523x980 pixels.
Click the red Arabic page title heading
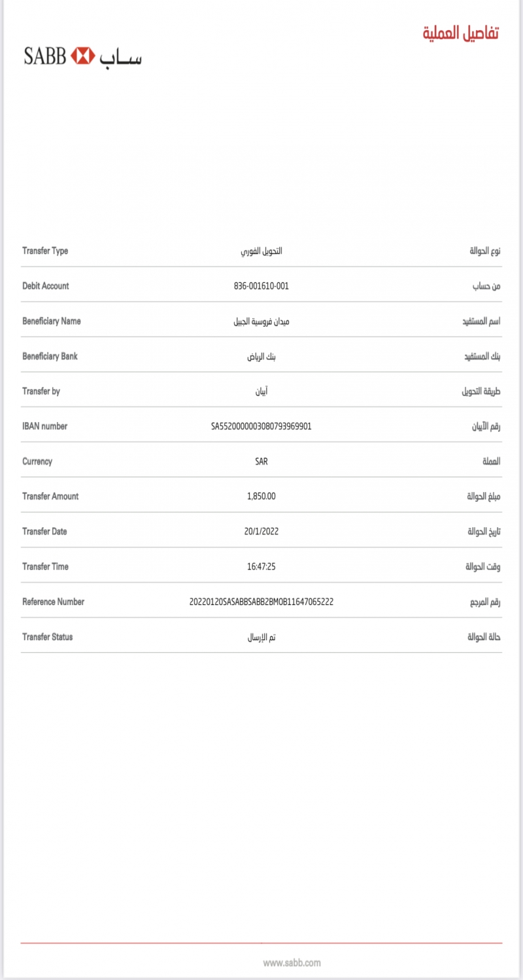[460, 33]
